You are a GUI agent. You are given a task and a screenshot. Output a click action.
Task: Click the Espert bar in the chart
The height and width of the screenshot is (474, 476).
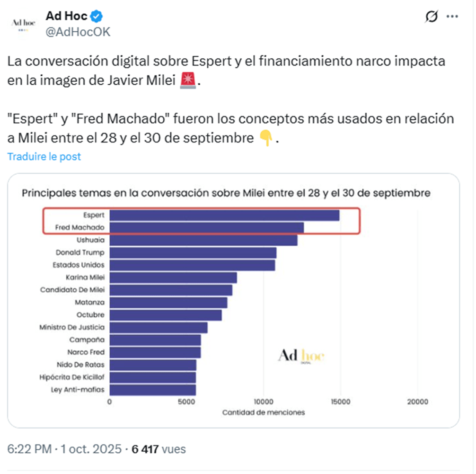coord(224,215)
